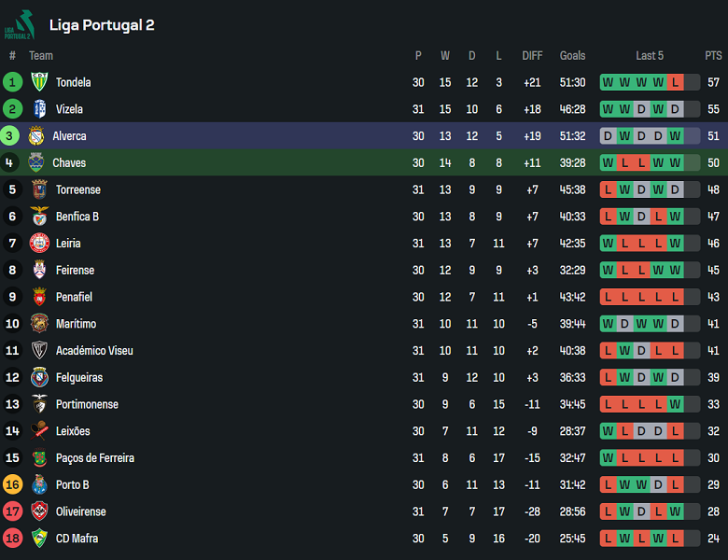Click the Marítimo club crest
This screenshot has height=560, width=728.
pos(39,324)
